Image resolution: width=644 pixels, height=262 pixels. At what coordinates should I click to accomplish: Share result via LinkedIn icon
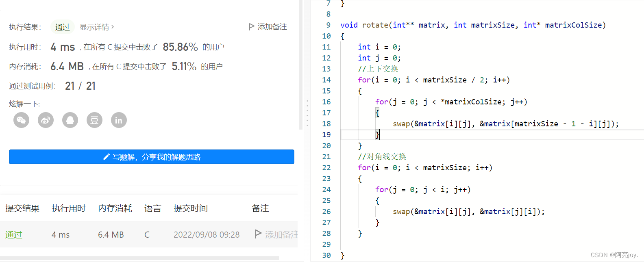pos(119,120)
